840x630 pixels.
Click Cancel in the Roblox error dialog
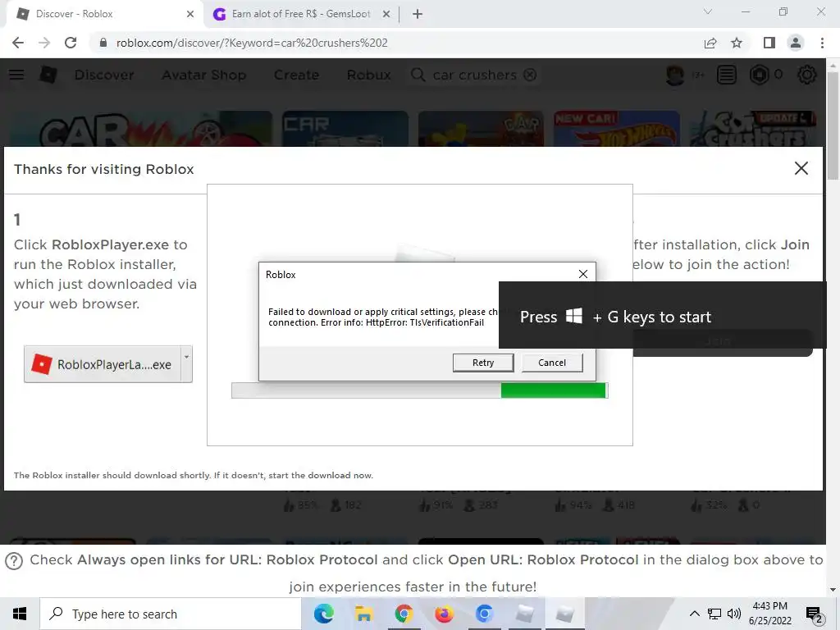tap(552, 363)
